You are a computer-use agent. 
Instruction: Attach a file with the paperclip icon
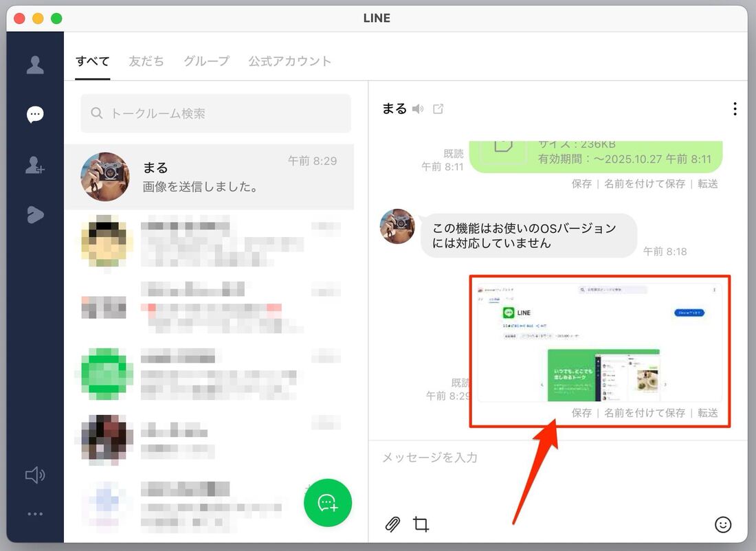(392, 524)
